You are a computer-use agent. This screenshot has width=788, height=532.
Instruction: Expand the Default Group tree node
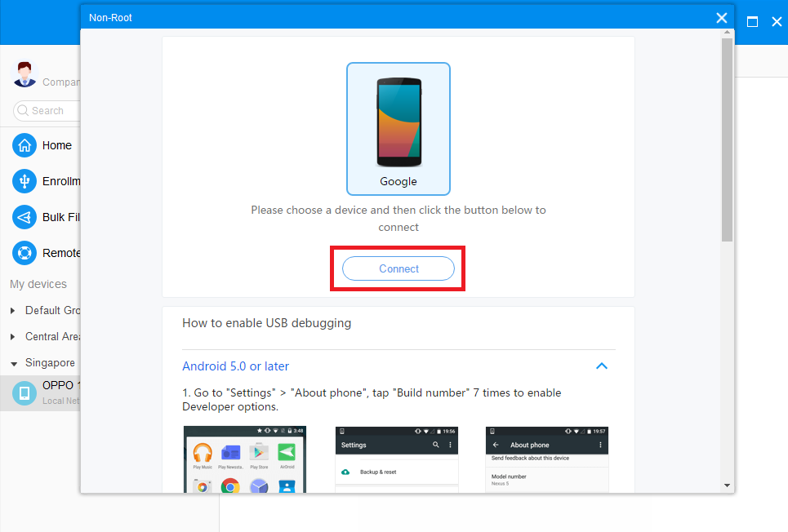[x=12, y=310]
